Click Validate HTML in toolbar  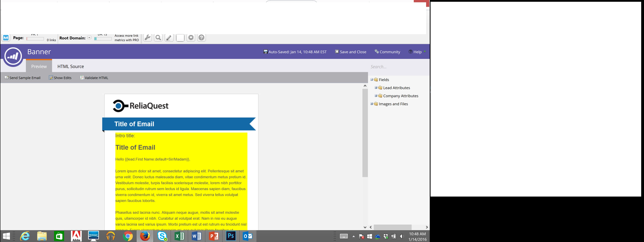94,78
